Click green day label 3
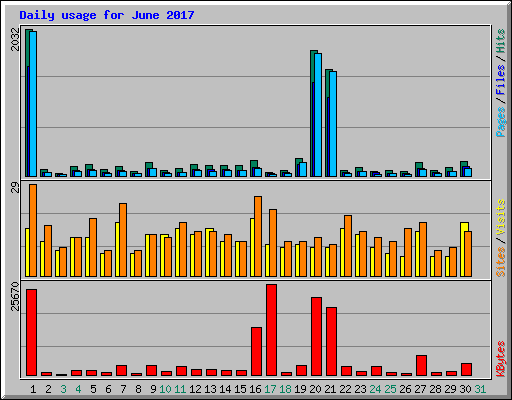The image size is (512, 400). tap(63, 389)
